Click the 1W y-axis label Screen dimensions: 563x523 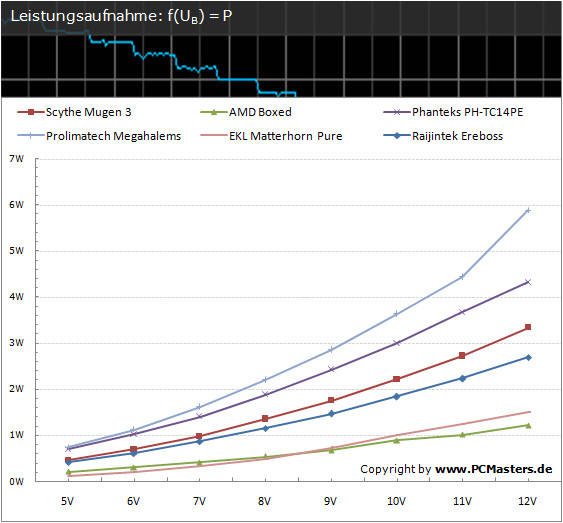pos(16,435)
